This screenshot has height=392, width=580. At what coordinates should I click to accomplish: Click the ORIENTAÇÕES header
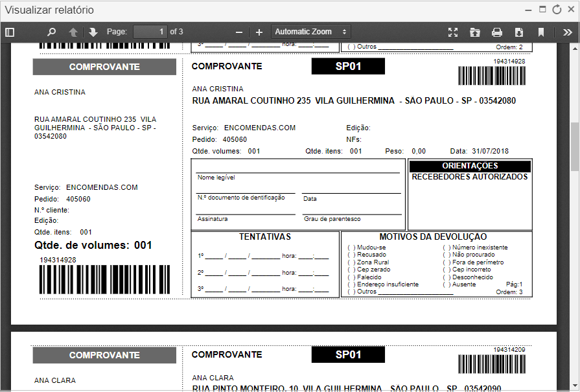[470, 166]
